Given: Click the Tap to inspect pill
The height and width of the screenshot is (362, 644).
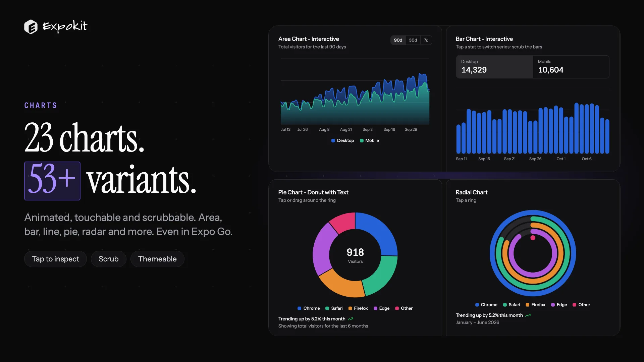Looking at the screenshot, I should point(55,259).
